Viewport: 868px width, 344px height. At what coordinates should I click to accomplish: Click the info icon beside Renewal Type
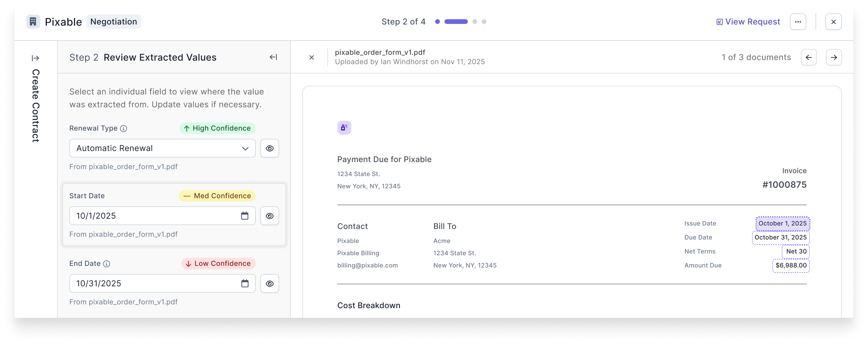click(x=123, y=129)
